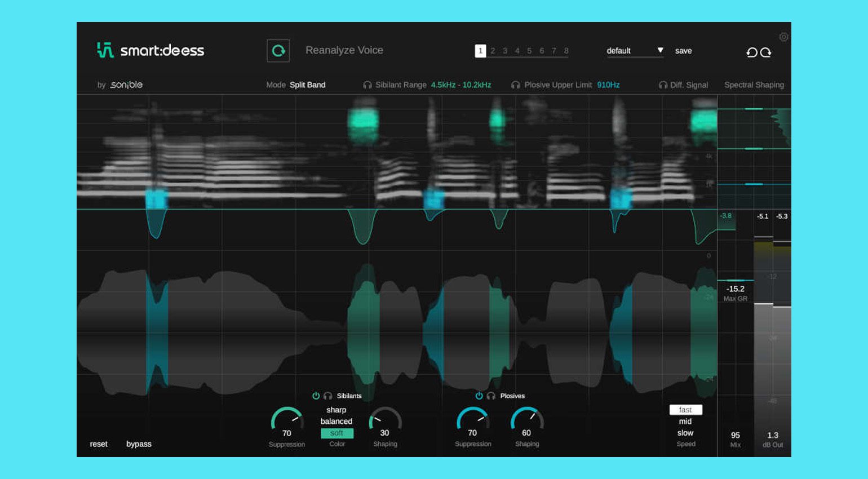Switch to preset slot 2

(493, 51)
